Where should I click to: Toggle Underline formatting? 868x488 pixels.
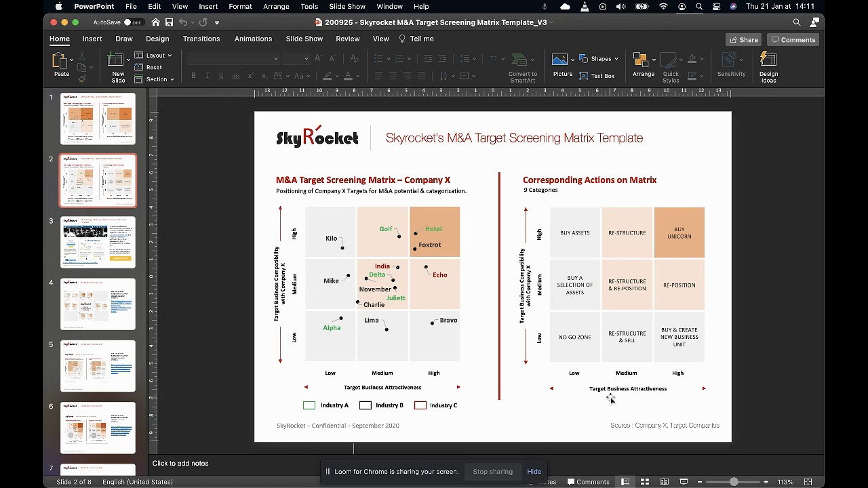221,76
